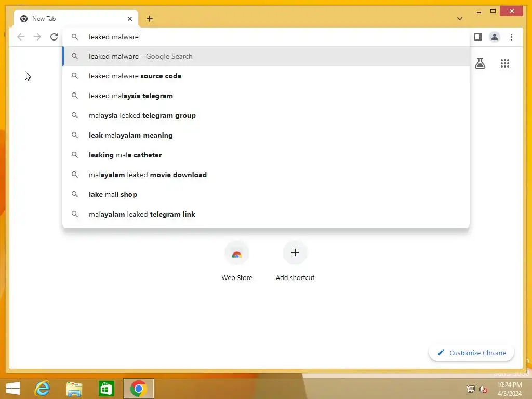Expand the tab search chevron
The height and width of the screenshot is (399, 532).
(x=459, y=19)
